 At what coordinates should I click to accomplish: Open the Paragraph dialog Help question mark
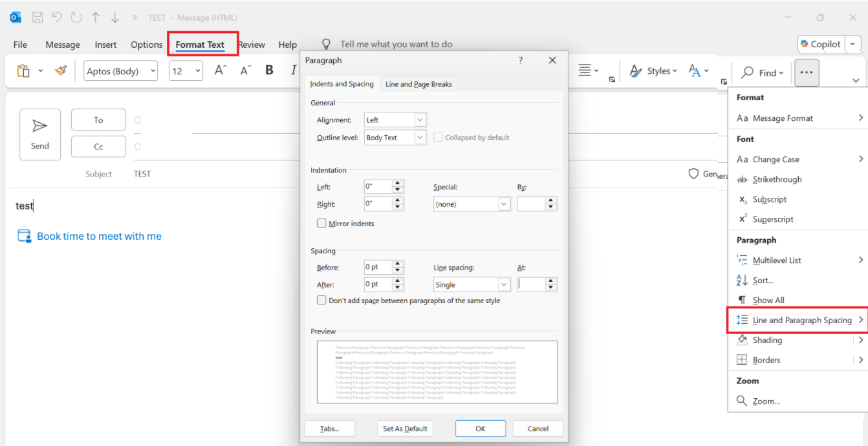521,60
